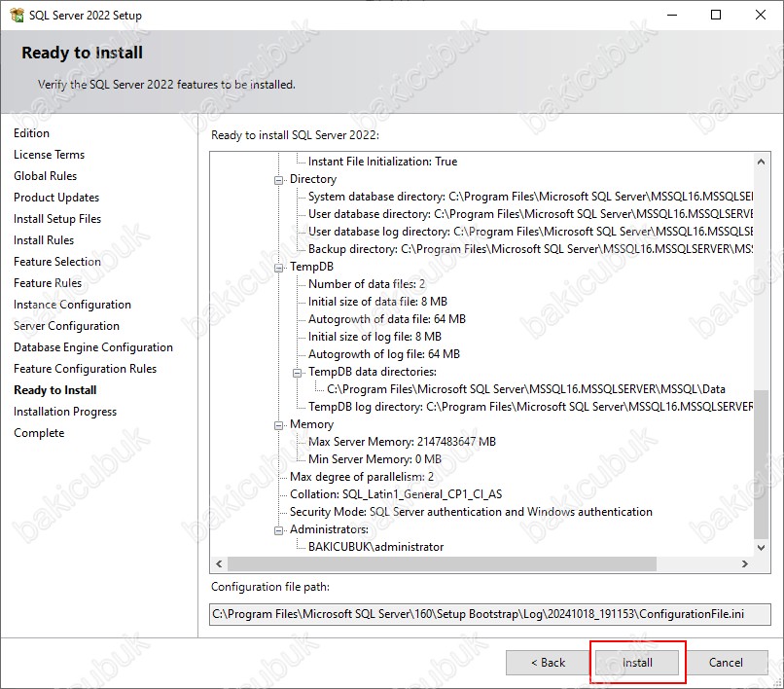The image size is (784, 689).
Task: Select Max degree of parallelism row
Action: [362, 477]
